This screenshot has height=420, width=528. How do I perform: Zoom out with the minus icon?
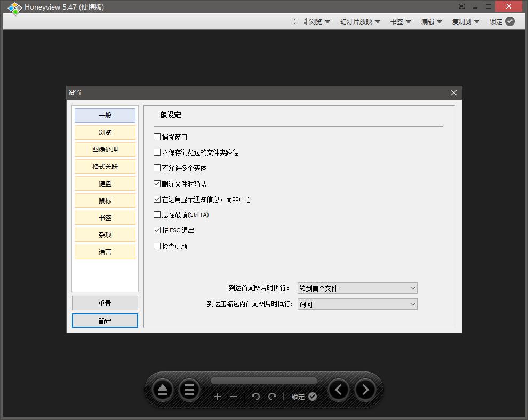[x=234, y=397]
